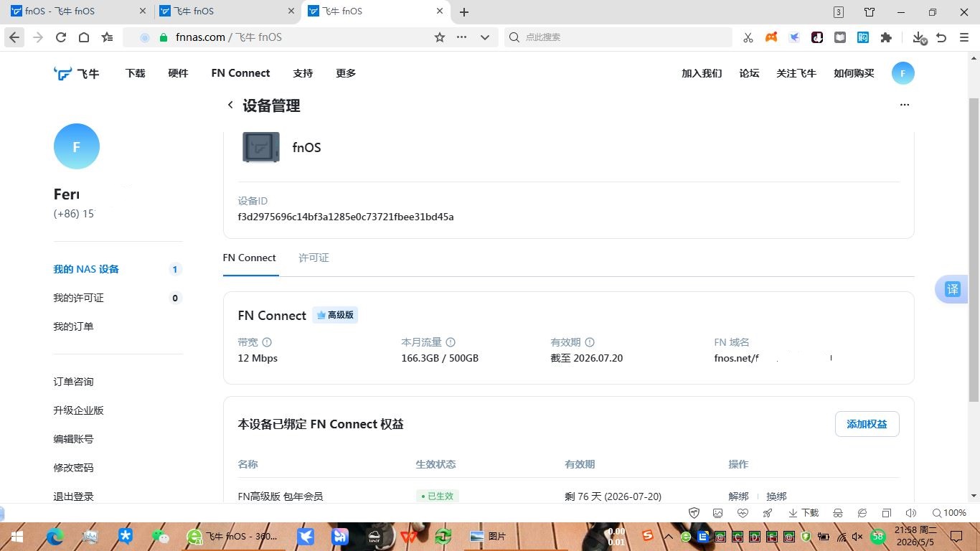
Task: Click 升级企业版 in the sidebar
Action: (x=79, y=410)
